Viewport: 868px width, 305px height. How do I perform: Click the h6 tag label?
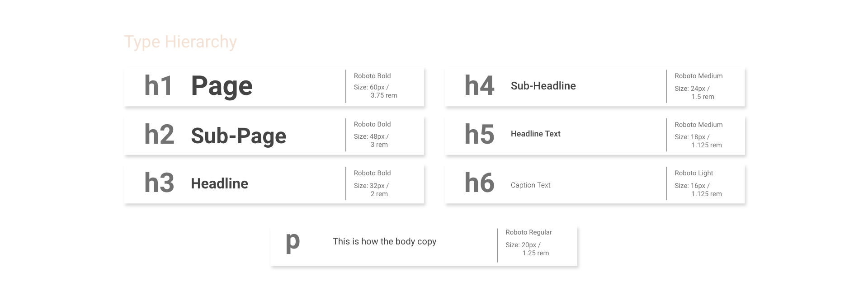[479, 183]
